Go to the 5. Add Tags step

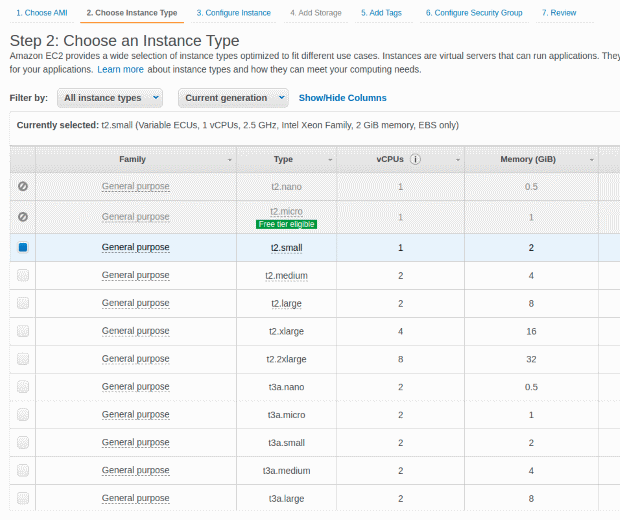tap(381, 13)
